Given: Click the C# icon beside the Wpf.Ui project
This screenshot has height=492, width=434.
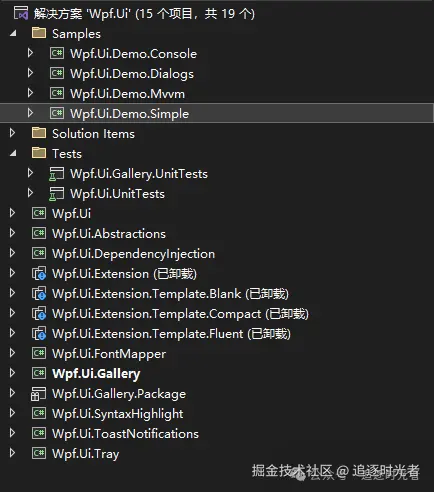Looking at the screenshot, I should pos(39,213).
